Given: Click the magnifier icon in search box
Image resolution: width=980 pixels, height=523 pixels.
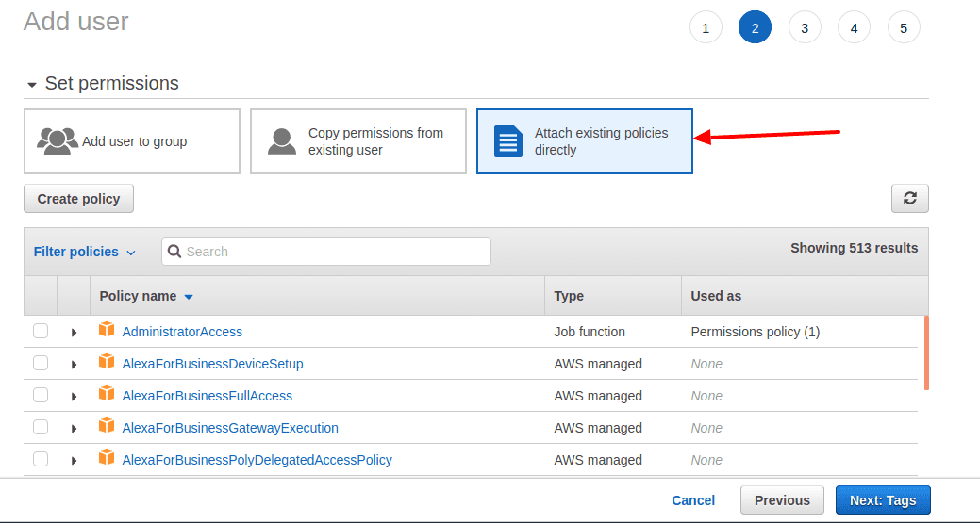Looking at the screenshot, I should pos(174,252).
